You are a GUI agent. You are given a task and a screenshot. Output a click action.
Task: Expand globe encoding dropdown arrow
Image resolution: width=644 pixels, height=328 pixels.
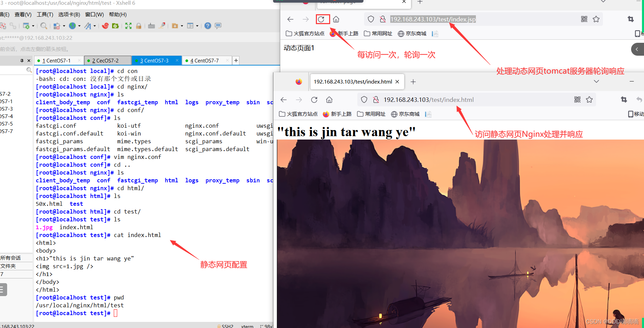[x=79, y=26]
